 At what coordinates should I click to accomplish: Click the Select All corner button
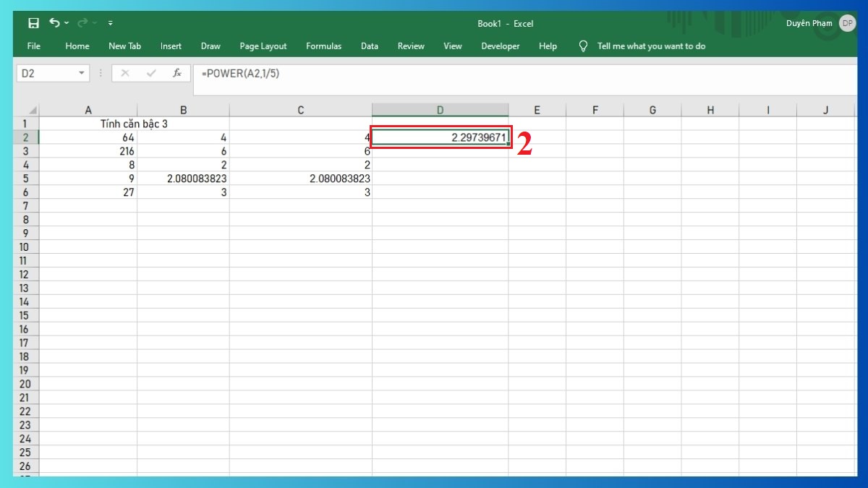click(x=32, y=109)
